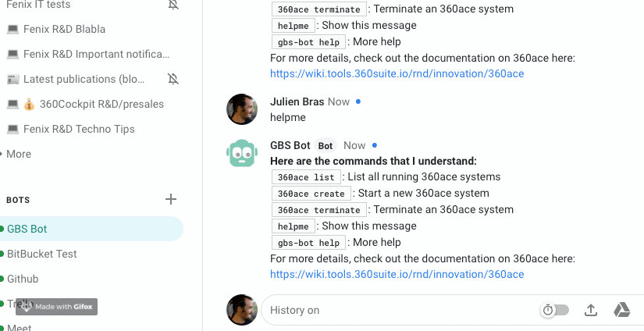Click the Julien Bras sender name
This screenshot has width=644, height=331.
[297, 101]
